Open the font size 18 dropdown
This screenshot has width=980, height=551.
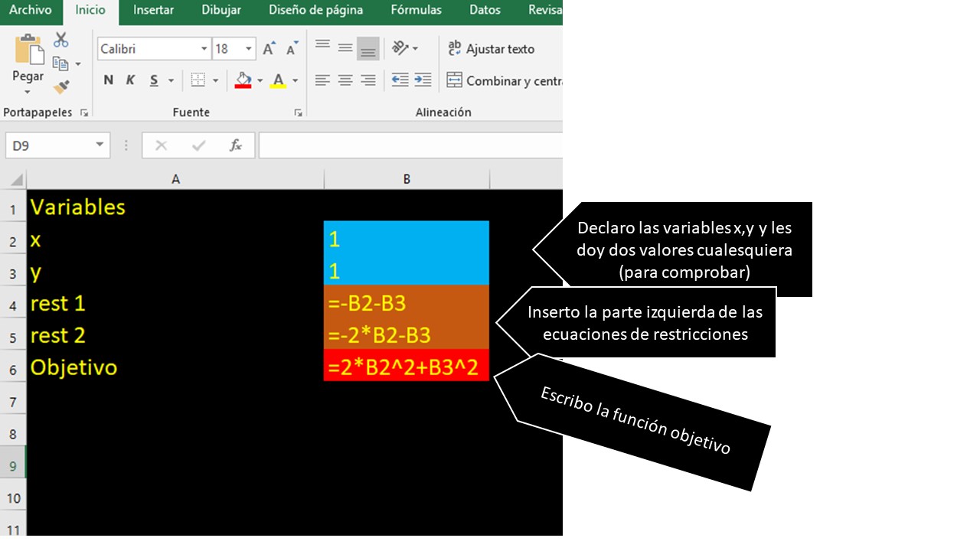(249, 49)
